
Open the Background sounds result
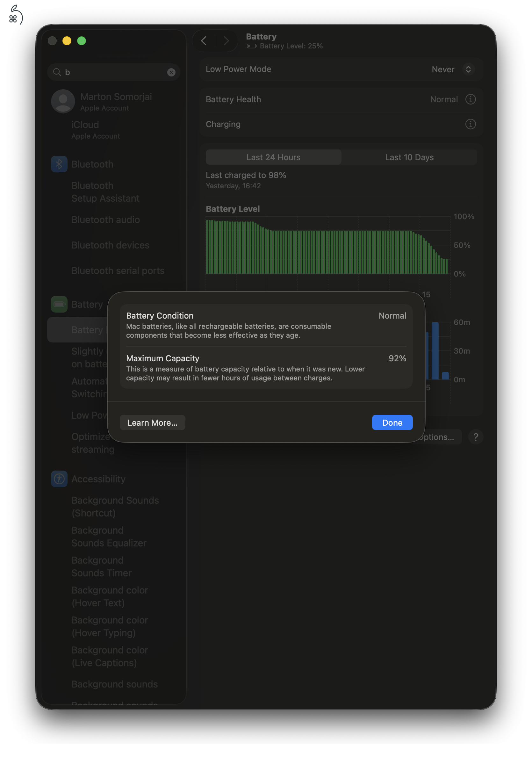click(x=115, y=684)
